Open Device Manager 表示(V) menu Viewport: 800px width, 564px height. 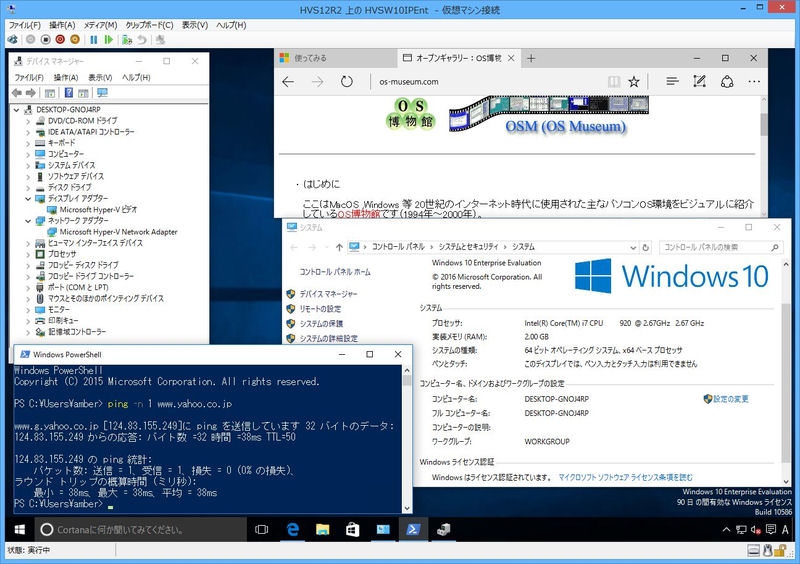click(x=100, y=77)
